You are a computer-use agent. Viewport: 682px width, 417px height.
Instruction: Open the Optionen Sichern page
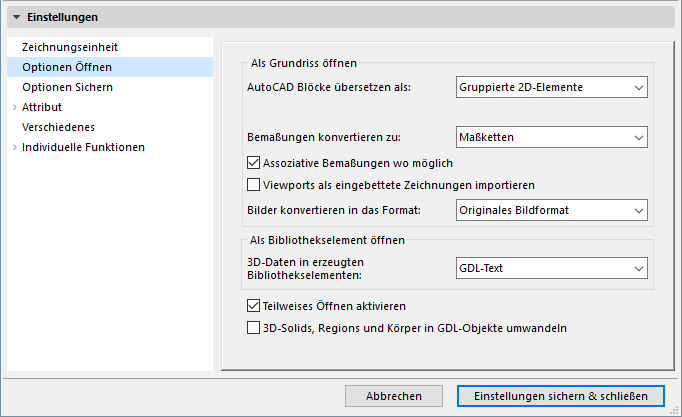67,87
